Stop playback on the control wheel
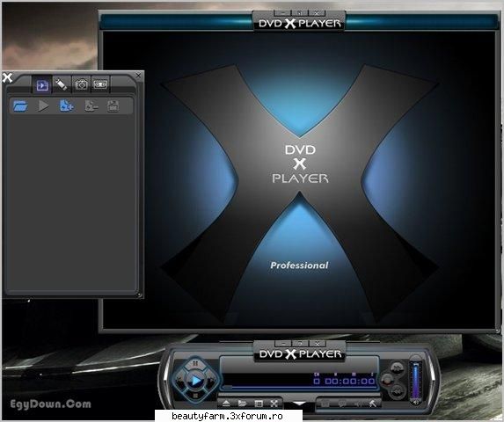The width and height of the screenshot is (504, 422). coord(195,396)
